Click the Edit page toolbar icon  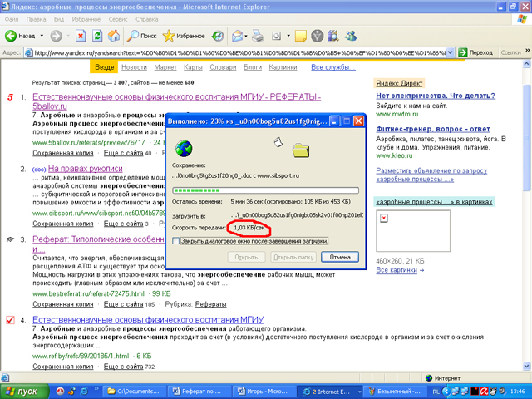click(x=276, y=36)
